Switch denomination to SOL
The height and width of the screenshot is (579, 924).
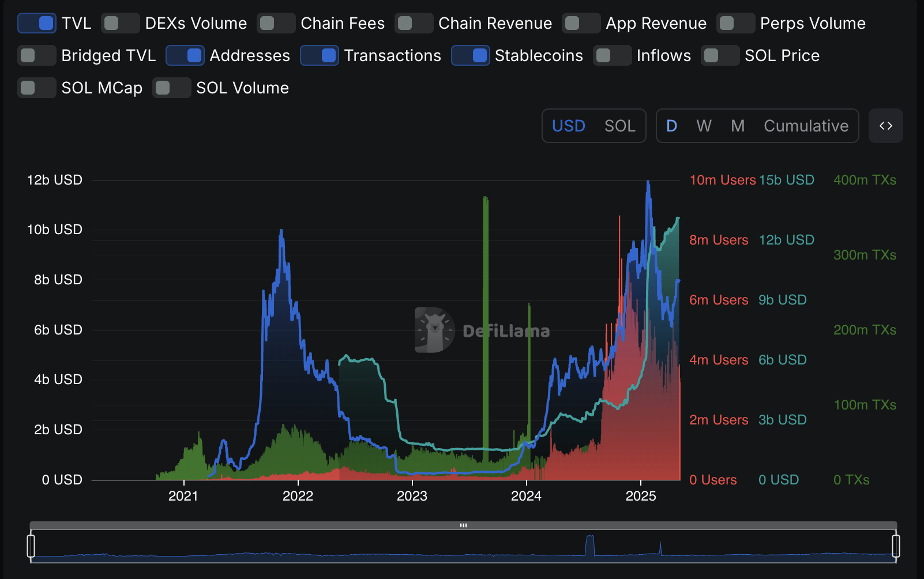[619, 126]
